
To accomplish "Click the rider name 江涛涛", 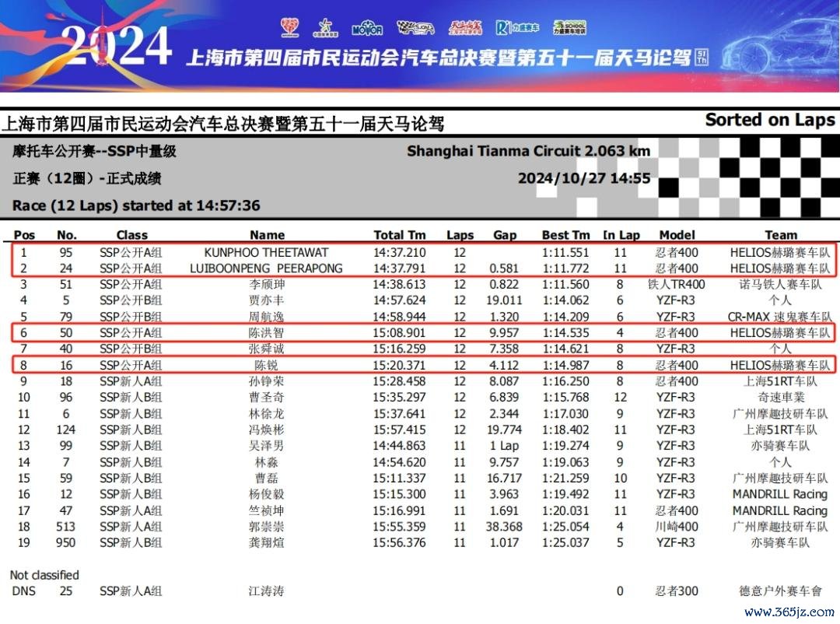I will (x=266, y=591).
